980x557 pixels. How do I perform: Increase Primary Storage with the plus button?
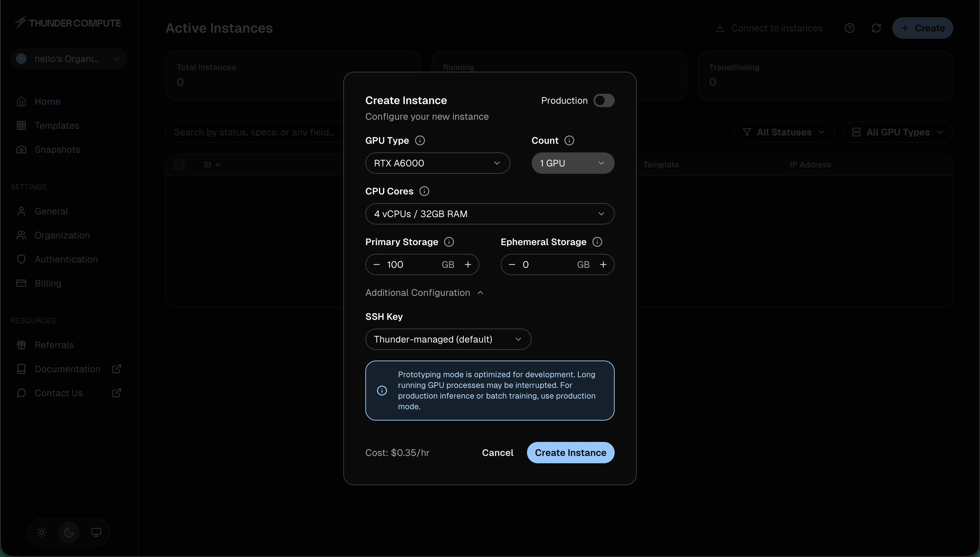[x=468, y=265]
